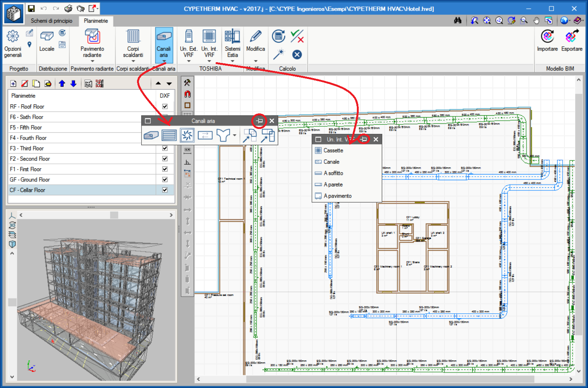Click the redraw icon with pencil
Screen dimensions: 588x388
pyautogui.click(x=511, y=20)
